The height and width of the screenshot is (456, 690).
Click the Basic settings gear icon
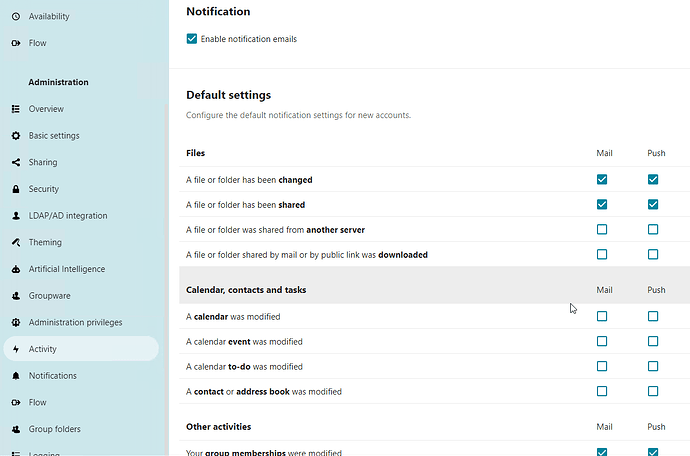pyautogui.click(x=16, y=136)
